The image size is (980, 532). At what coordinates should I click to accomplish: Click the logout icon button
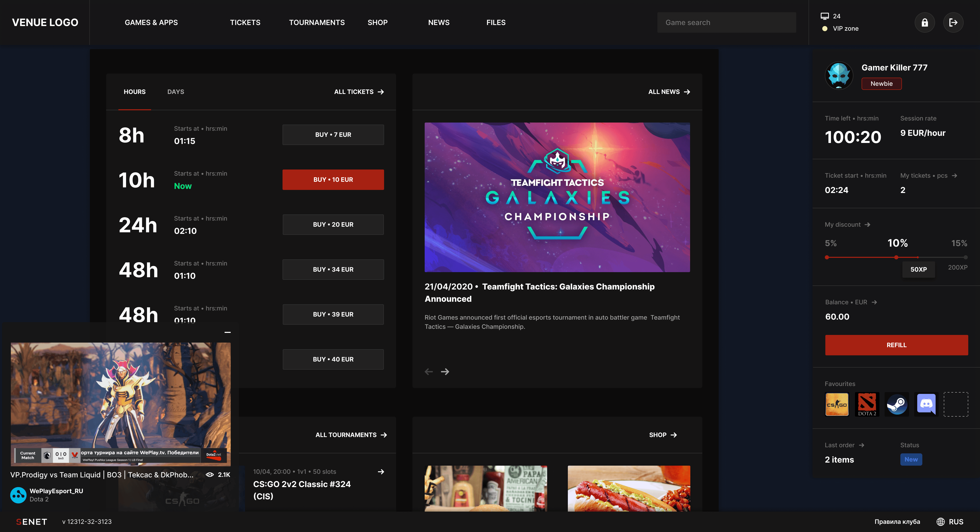coord(953,22)
